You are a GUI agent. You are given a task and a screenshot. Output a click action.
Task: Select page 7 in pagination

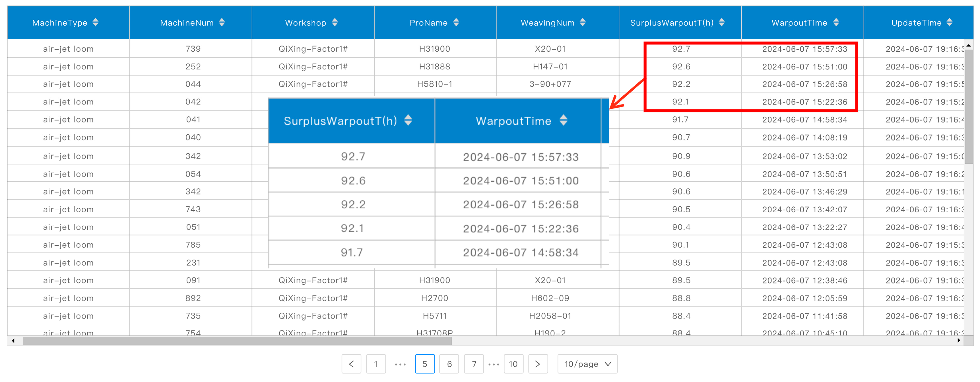pyautogui.click(x=474, y=364)
